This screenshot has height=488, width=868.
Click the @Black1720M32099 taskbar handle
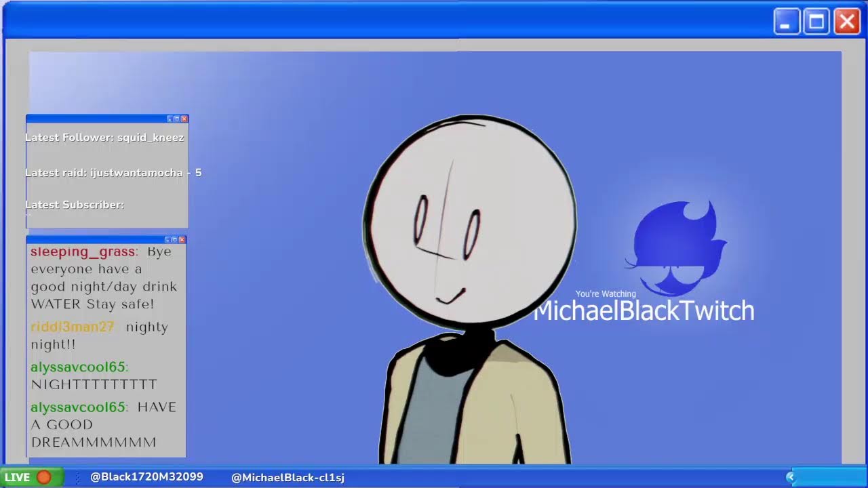tap(146, 477)
